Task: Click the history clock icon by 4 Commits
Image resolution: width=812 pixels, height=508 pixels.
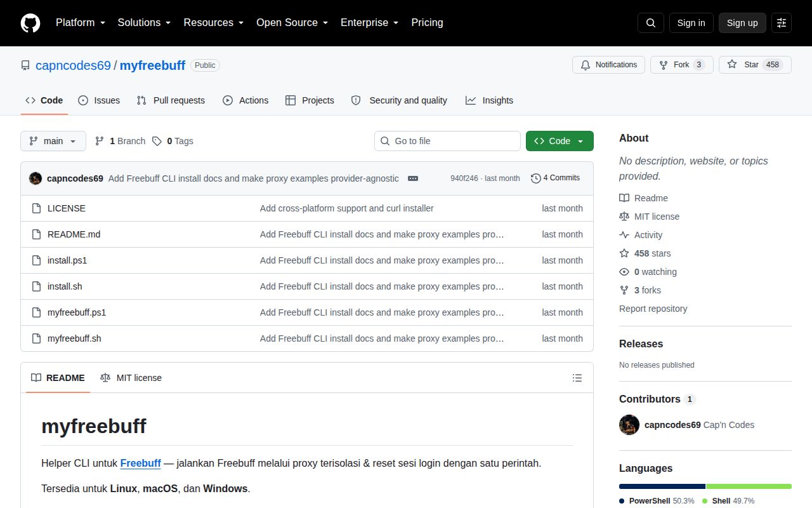Action: tap(536, 178)
